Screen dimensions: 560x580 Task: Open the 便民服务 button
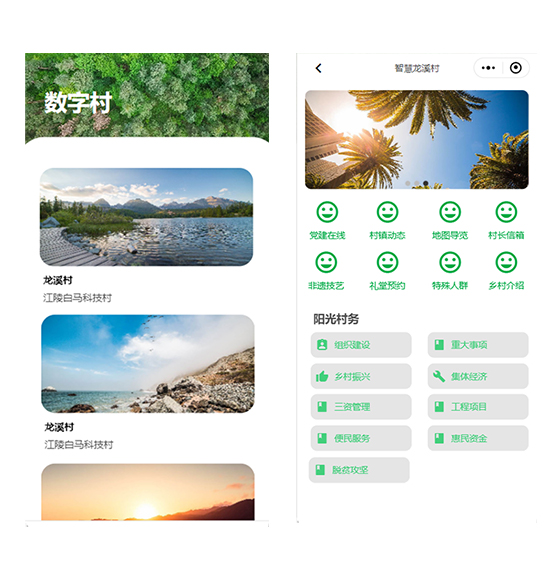coord(361,438)
